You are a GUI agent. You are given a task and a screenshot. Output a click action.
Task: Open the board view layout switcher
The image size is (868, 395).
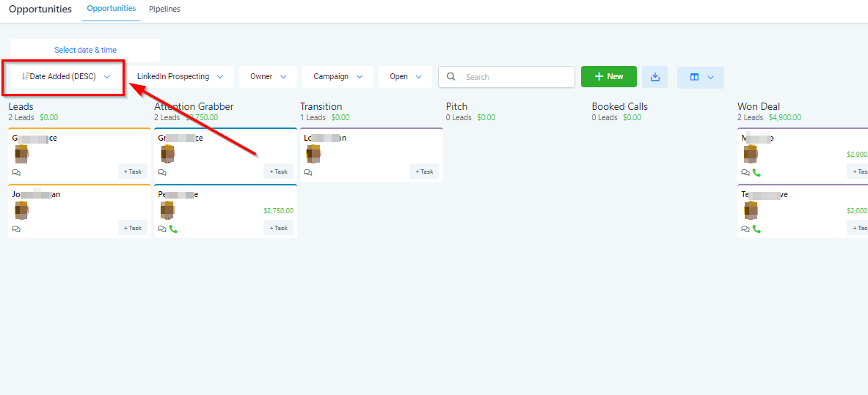(701, 77)
